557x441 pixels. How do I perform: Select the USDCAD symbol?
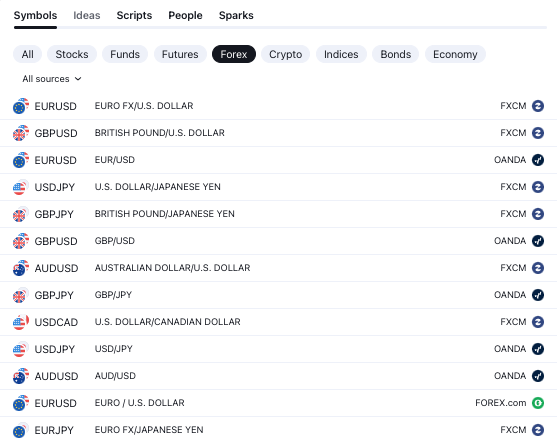point(56,322)
